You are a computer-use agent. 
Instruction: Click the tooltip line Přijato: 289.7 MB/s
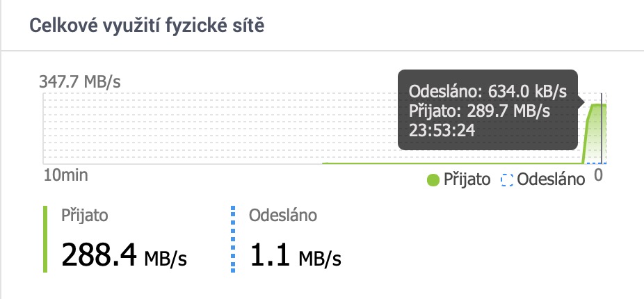[x=480, y=111]
